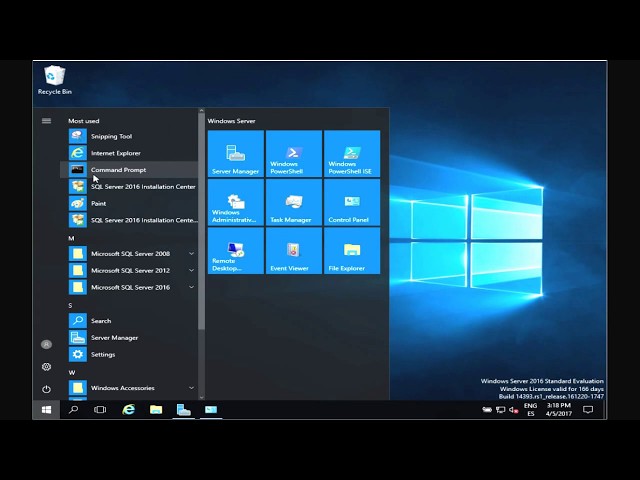
Task: Expand the Windows Accessories folder
Action: (129, 388)
